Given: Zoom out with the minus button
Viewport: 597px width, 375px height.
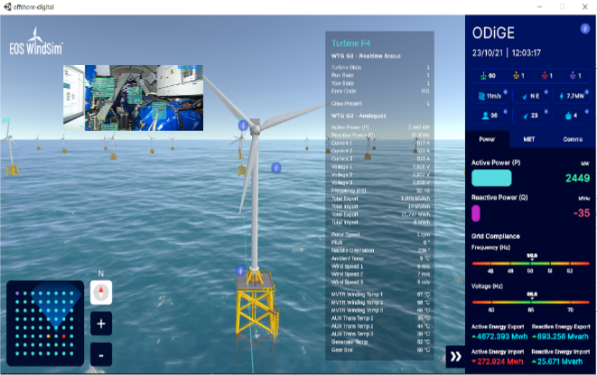Looking at the screenshot, I should coord(101,354).
